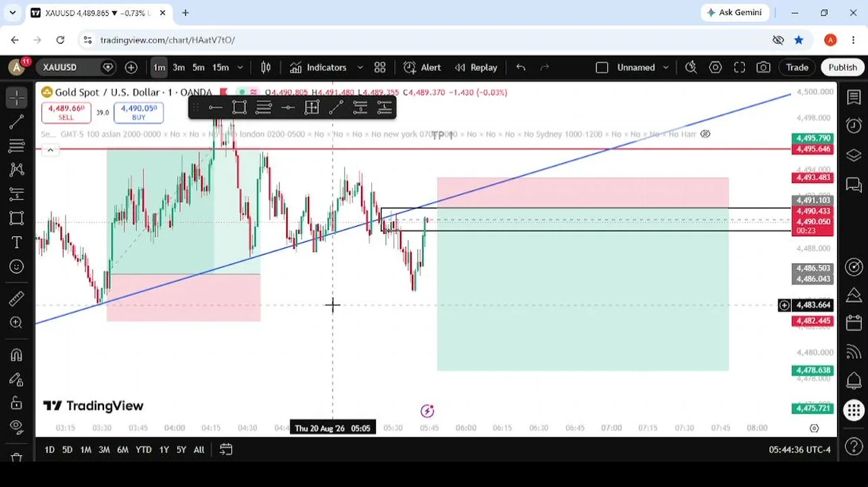Image resolution: width=868 pixels, height=487 pixels.
Task: Collapse the indicator legend chevron
Action: pyautogui.click(x=50, y=150)
